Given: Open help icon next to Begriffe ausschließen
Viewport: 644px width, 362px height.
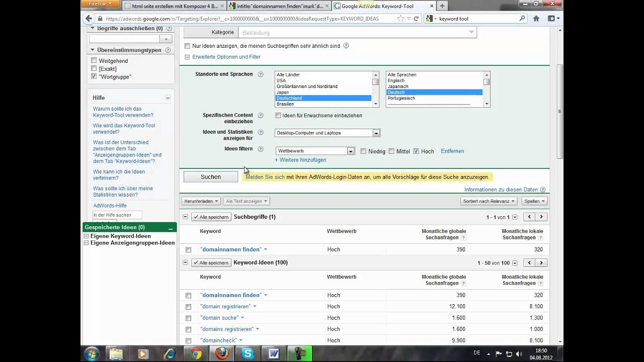Looking at the screenshot, I should [169, 29].
